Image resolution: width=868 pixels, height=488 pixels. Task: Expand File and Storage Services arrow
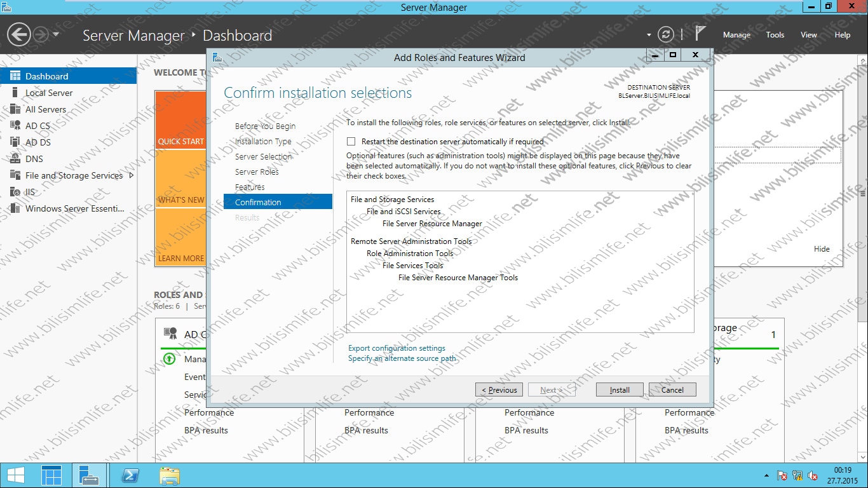tap(132, 175)
